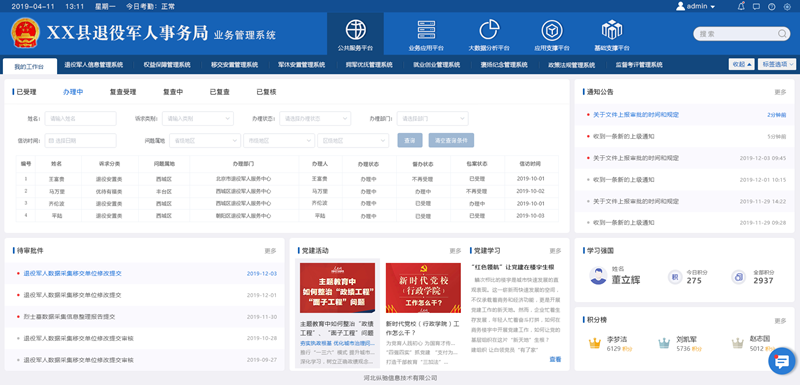Click the admin user avatar icon

click(680, 6)
